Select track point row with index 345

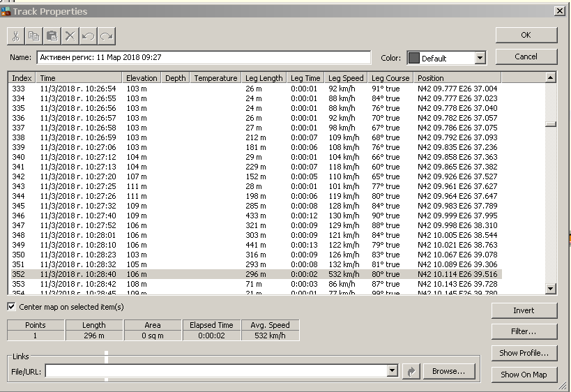tap(139, 206)
